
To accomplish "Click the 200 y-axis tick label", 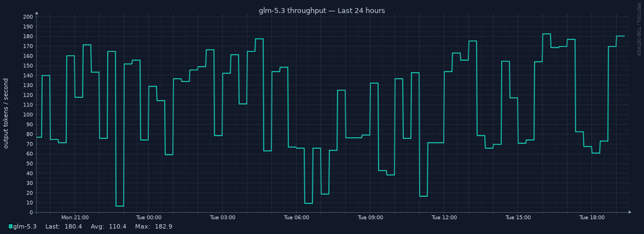I will click(x=28, y=17).
